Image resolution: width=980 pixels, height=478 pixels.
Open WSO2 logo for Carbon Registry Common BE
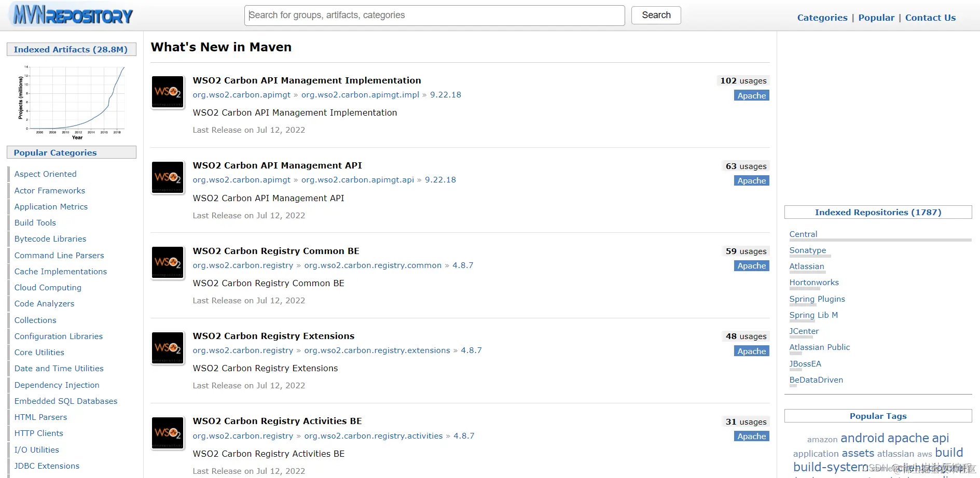pyautogui.click(x=168, y=262)
